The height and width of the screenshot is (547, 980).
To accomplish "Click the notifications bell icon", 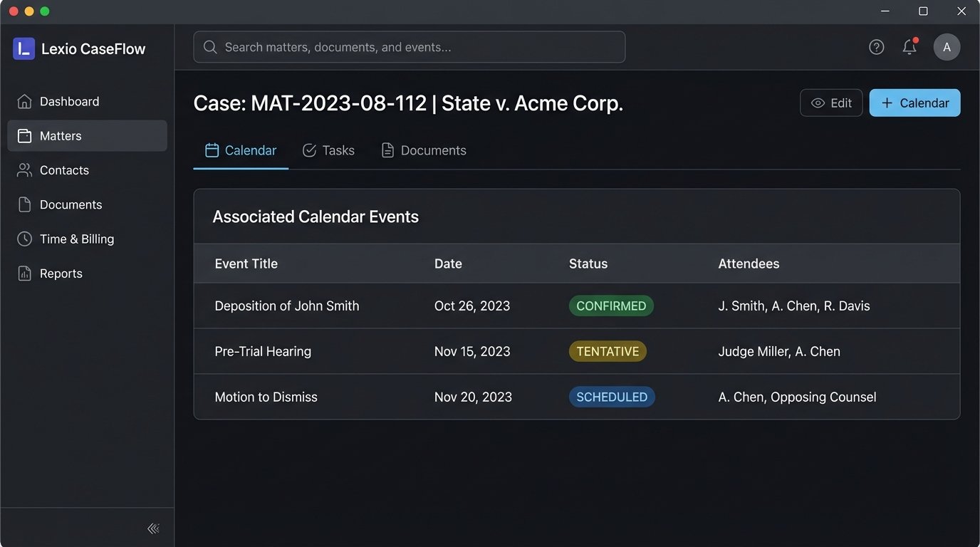I will click(x=909, y=46).
